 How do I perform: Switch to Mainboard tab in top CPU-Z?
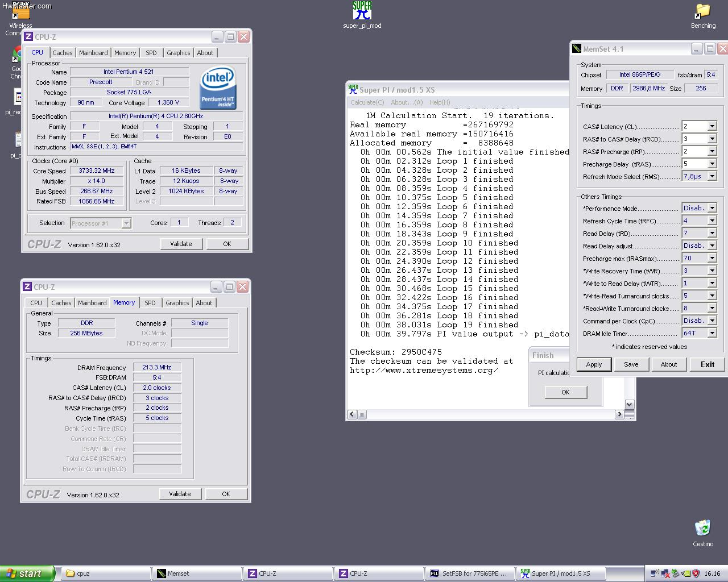click(93, 53)
